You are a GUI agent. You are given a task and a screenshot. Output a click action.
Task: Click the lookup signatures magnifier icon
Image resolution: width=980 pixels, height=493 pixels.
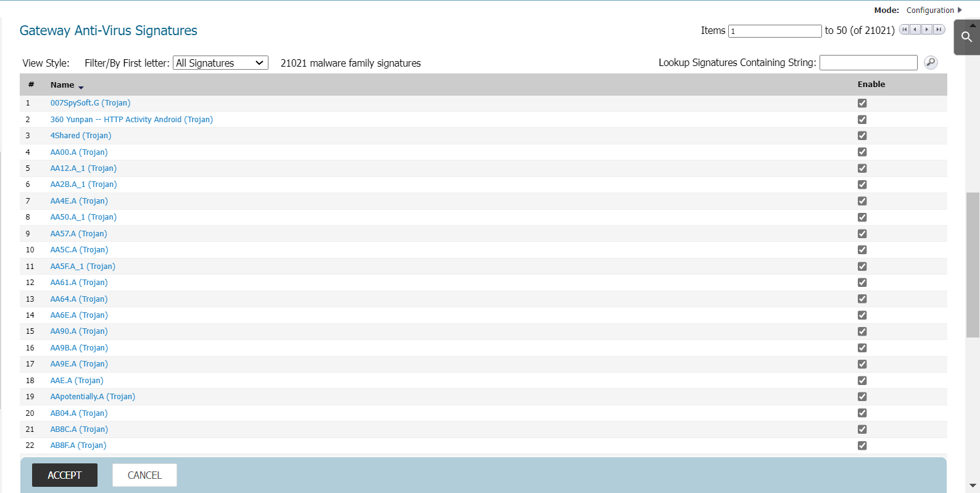click(931, 62)
